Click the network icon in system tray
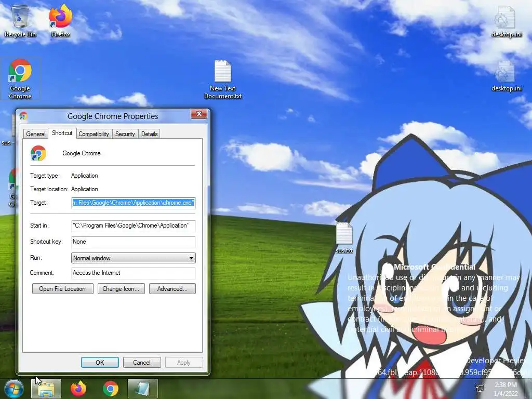This screenshot has height=399, width=532. (480, 389)
